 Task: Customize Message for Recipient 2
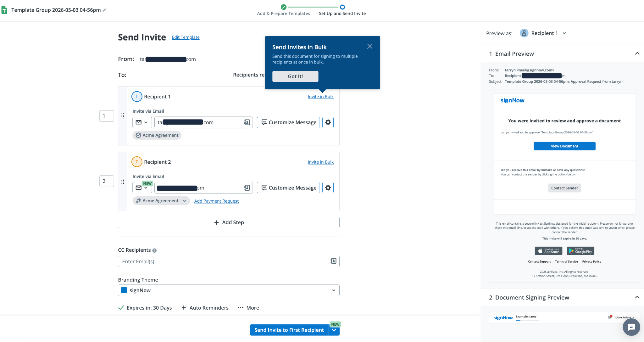[x=288, y=188]
